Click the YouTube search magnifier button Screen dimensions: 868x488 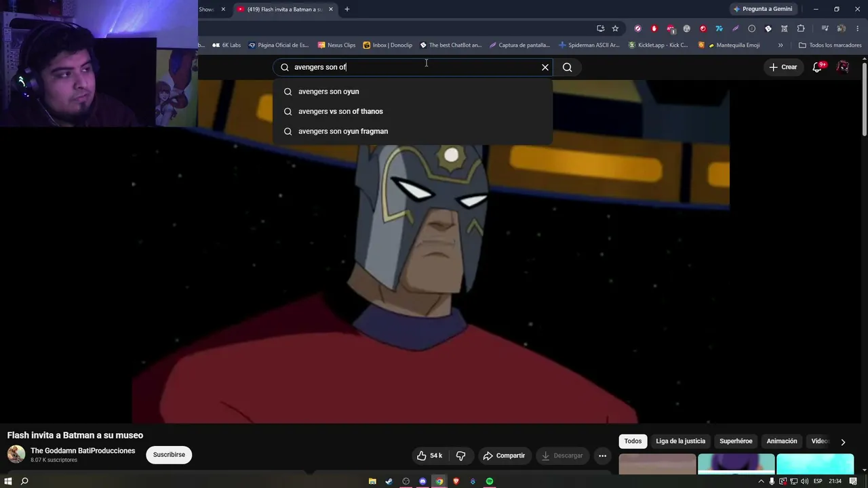pyautogui.click(x=568, y=67)
